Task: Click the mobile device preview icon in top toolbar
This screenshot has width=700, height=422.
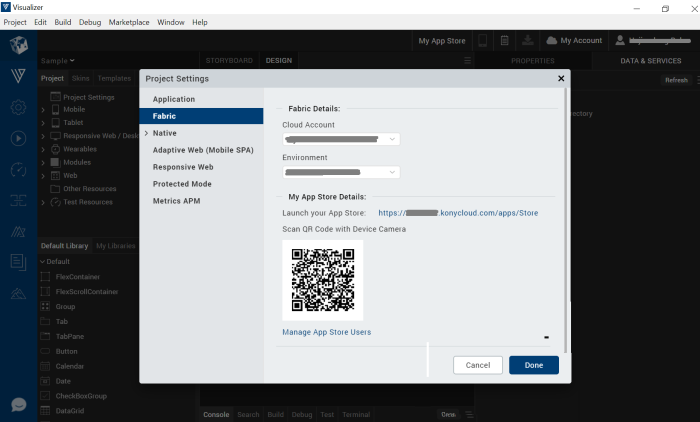Action: 483,40
